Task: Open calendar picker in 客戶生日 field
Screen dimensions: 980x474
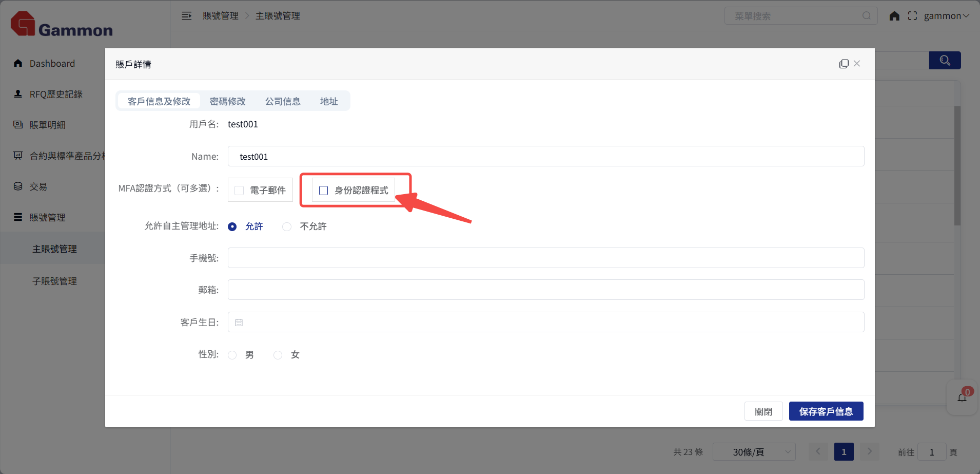Action: click(x=239, y=323)
